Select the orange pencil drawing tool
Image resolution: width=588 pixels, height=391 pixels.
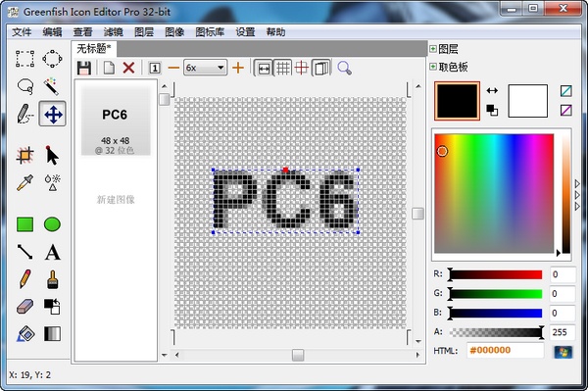pos(25,279)
